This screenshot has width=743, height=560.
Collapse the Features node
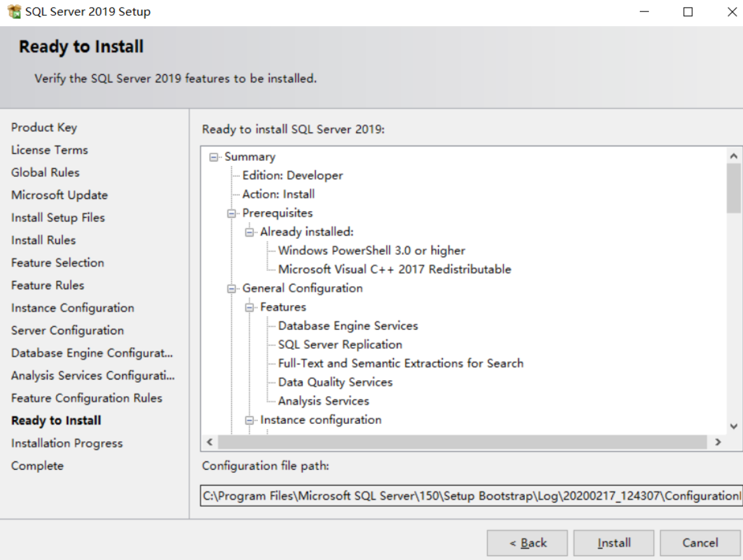(x=251, y=306)
